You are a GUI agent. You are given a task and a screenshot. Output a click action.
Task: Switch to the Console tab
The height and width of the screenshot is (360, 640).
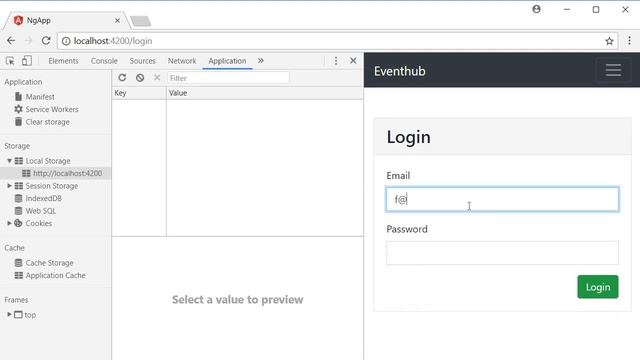click(104, 61)
